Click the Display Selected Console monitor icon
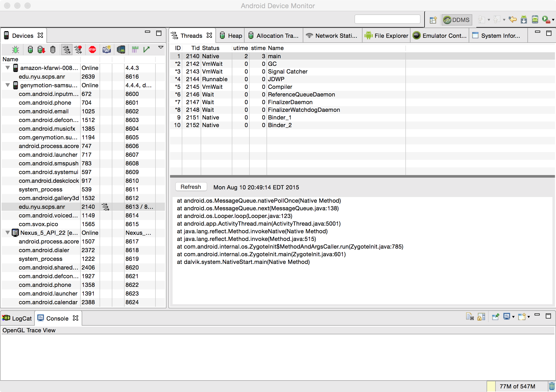556x392 pixels. pos(506,316)
